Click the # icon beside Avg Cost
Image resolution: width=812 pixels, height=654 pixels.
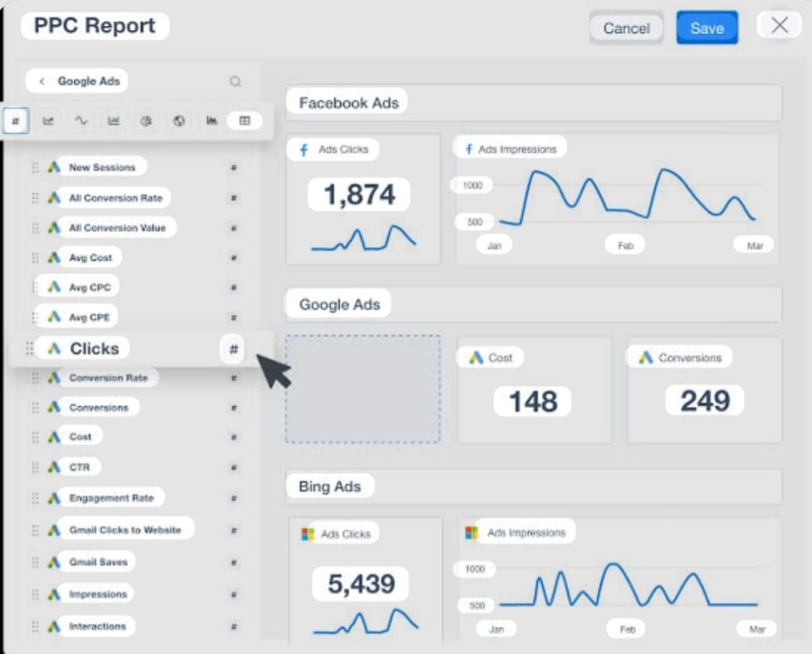click(x=233, y=257)
